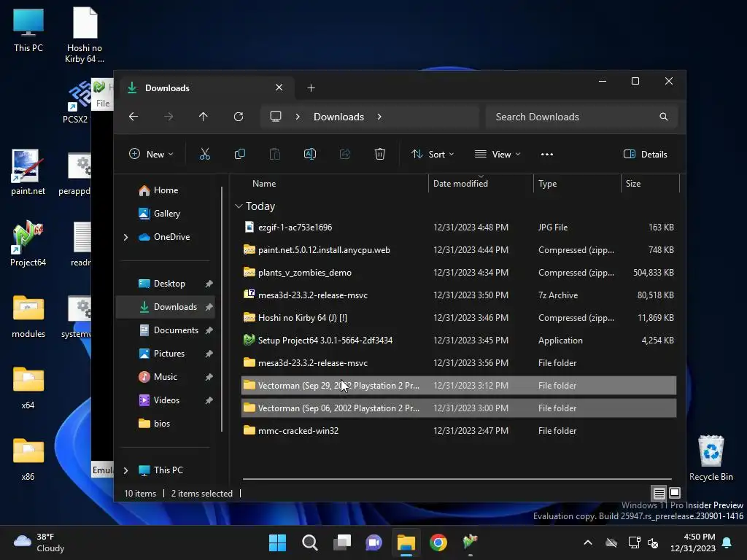Select Setup Project64 3.0.1-5664-2df3434 application
This screenshot has height=560, width=747.
[459, 341]
